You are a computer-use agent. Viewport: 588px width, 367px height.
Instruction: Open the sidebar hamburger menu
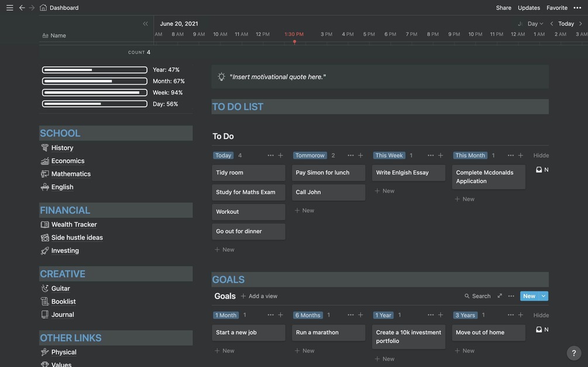coord(9,8)
